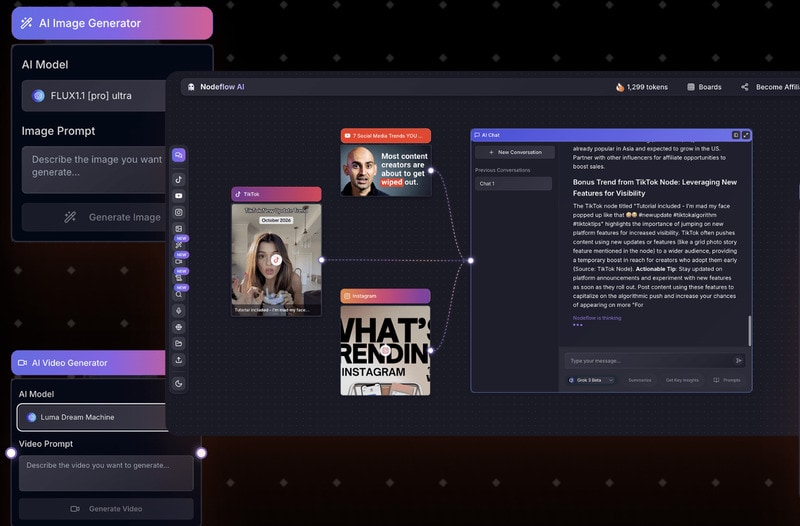Add a YouTube node from the sidebar
Image resolution: width=800 pixels, height=526 pixels.
click(179, 195)
